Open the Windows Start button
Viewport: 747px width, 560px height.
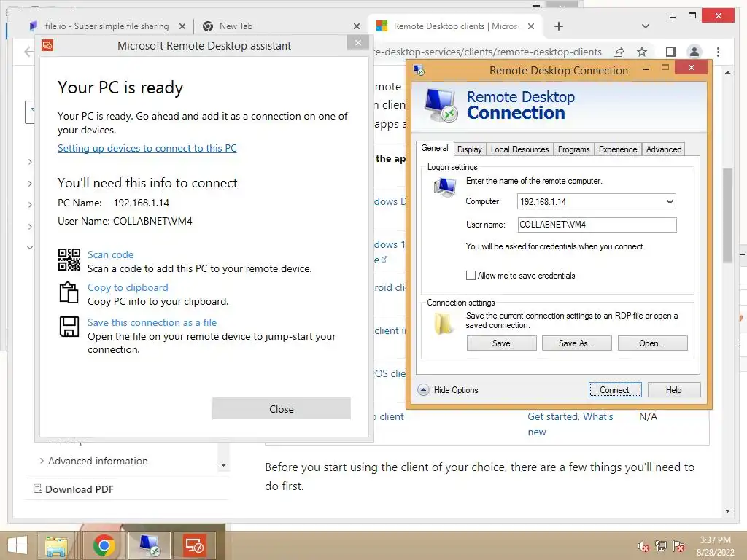click(18, 545)
